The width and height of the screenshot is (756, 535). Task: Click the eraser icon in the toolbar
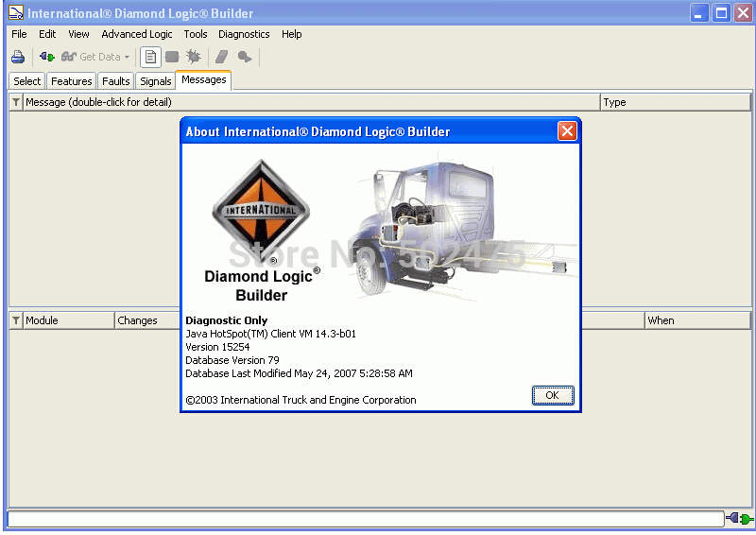[221, 57]
